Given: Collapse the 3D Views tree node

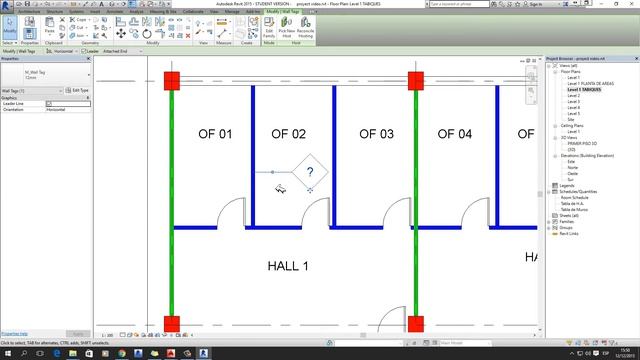Looking at the screenshot, I should (555, 138).
